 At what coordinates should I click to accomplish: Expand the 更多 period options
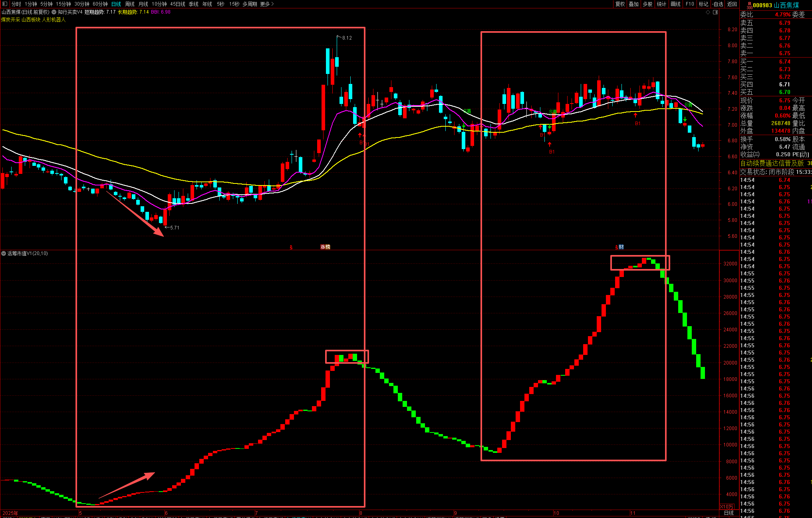[267, 4]
